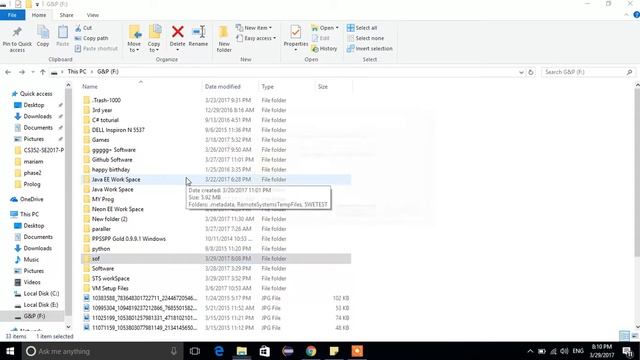The height and width of the screenshot is (360, 640).
Task: Select the VM Setup Files folder
Action: (x=110, y=288)
